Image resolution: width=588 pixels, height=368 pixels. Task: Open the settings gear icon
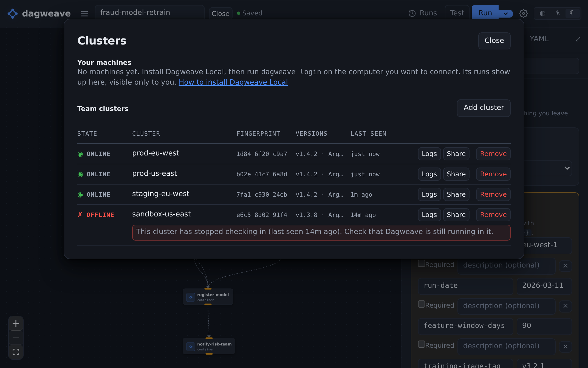(x=523, y=13)
